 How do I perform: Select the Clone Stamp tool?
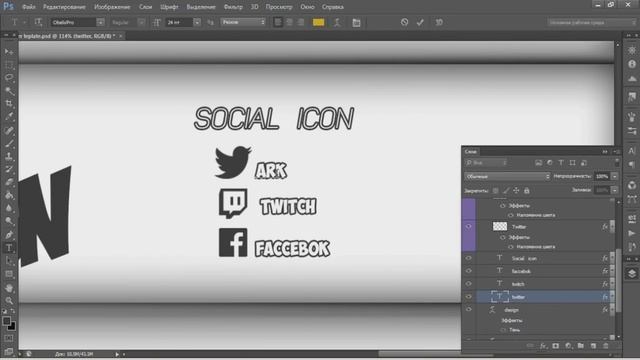click(9, 156)
